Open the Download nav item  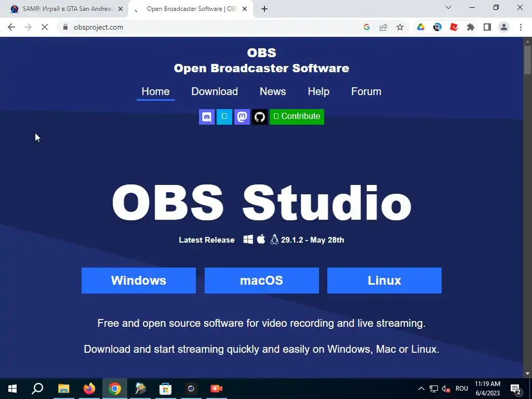[215, 91]
